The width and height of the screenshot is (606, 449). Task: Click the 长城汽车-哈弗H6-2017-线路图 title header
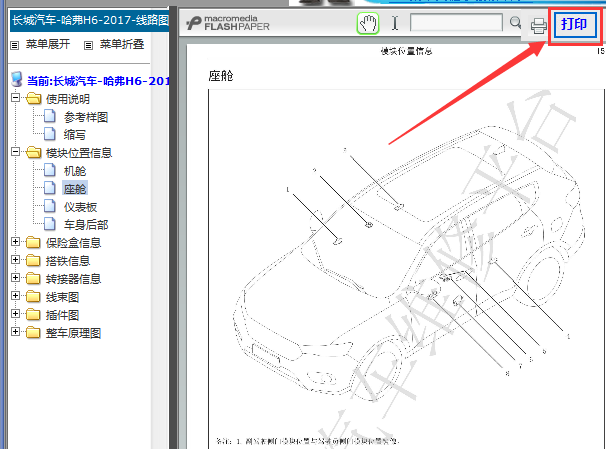(90, 20)
